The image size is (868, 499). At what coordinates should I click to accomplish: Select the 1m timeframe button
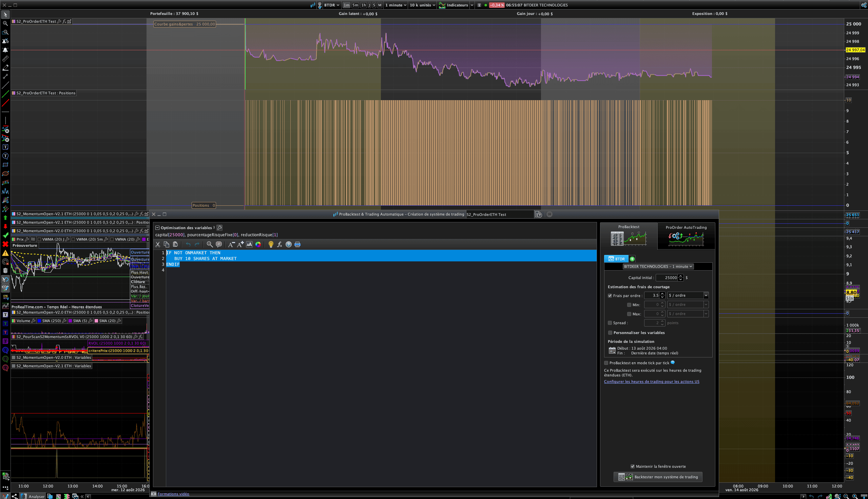(347, 5)
